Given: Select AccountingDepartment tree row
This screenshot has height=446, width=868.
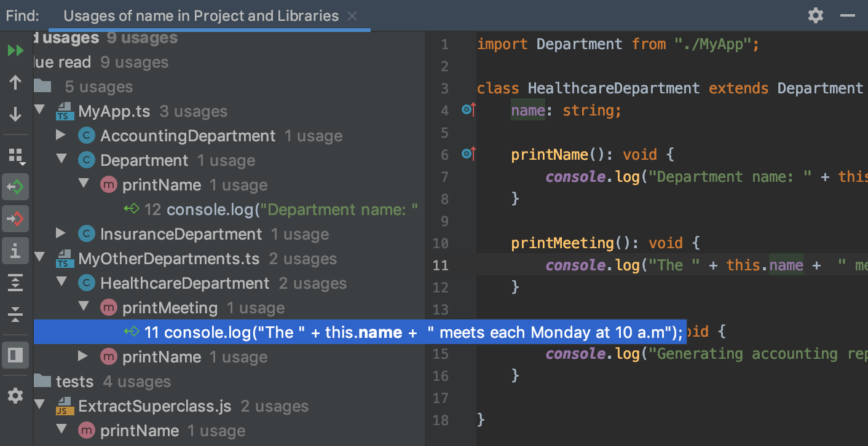Looking at the screenshot, I should pos(229,136).
